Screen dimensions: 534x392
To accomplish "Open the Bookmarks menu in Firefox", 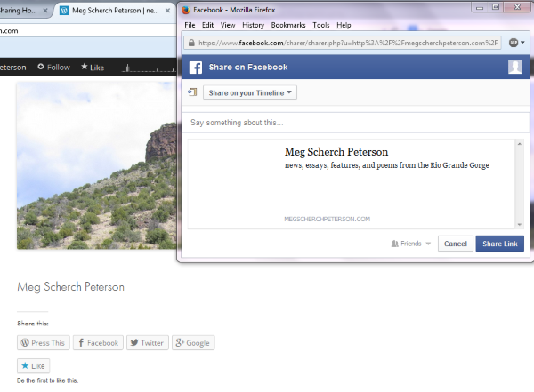I will [288, 26].
